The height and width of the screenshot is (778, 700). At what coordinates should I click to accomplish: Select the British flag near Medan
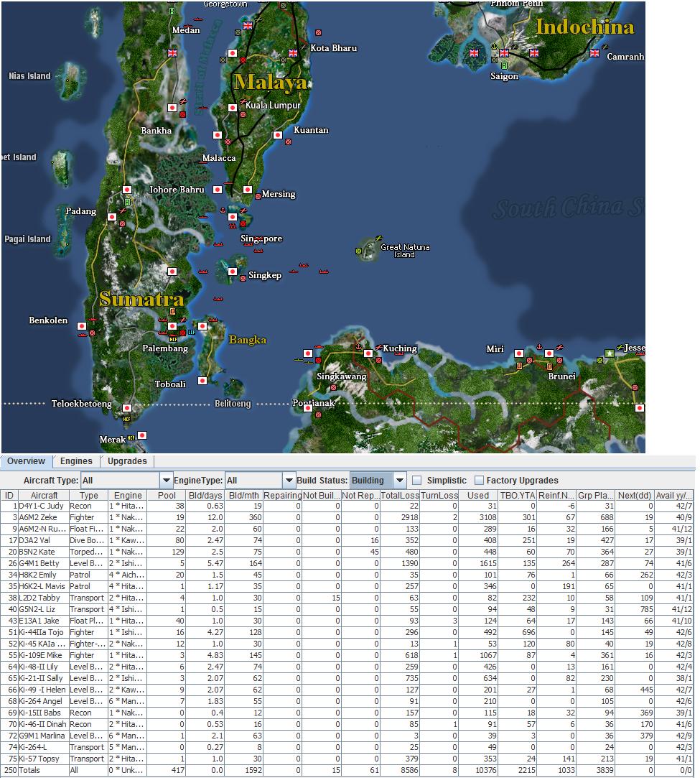click(172, 52)
